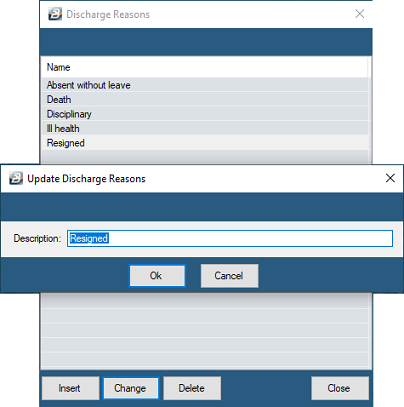The height and width of the screenshot is (407, 404).
Task: Cancel the Update Discharge Reasons dialog
Action: pos(229,276)
